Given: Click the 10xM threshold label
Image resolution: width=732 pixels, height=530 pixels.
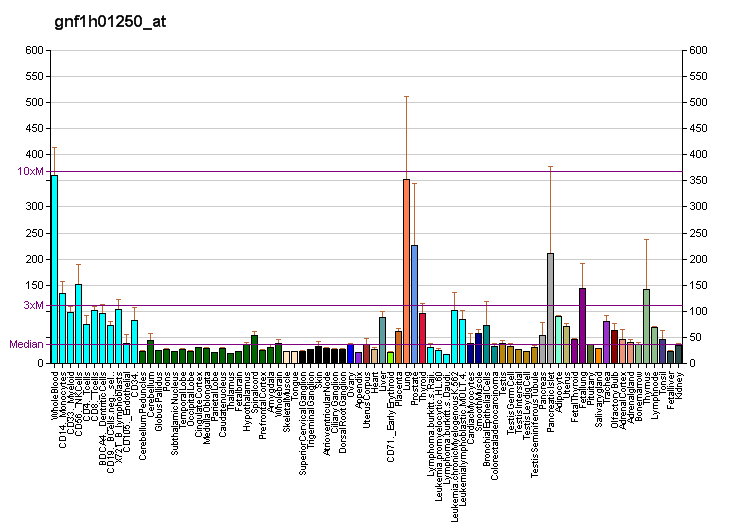Looking at the screenshot, I should click(31, 171).
